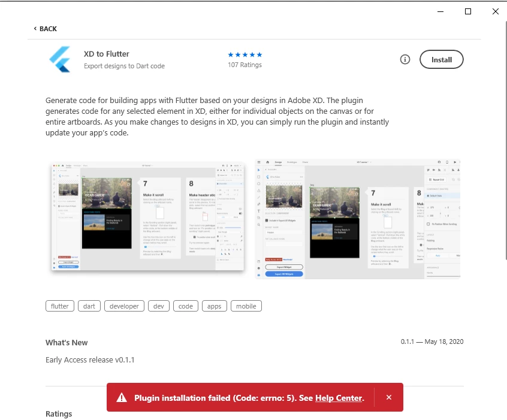Click the window's vertical scrollbar
This screenshot has height=420, width=507.
[505, 140]
